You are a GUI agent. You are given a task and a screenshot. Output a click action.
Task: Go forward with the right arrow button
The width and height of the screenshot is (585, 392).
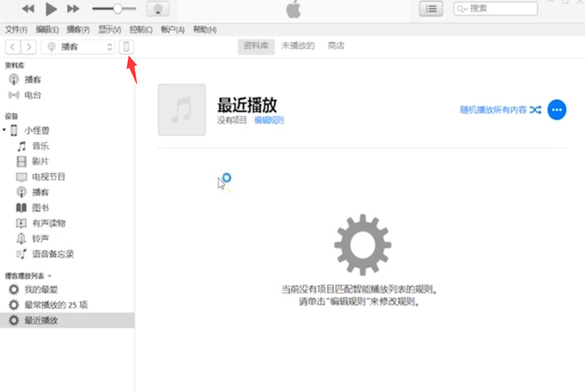[x=28, y=47]
